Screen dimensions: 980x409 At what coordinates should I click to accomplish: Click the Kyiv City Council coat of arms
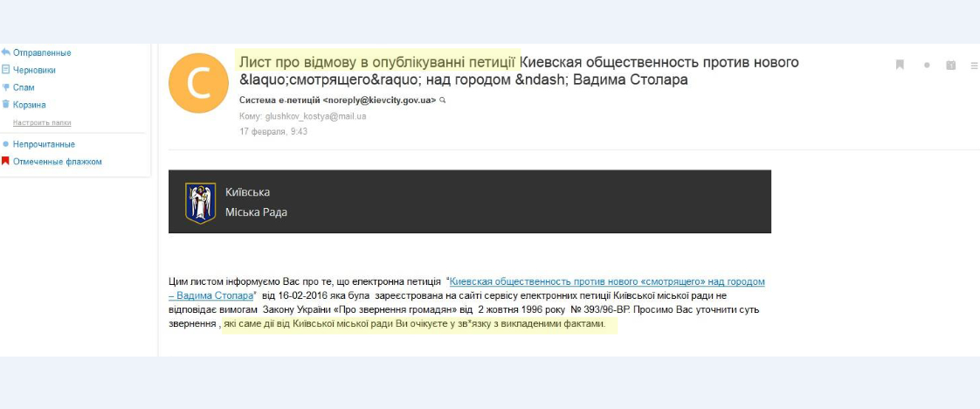(200, 202)
